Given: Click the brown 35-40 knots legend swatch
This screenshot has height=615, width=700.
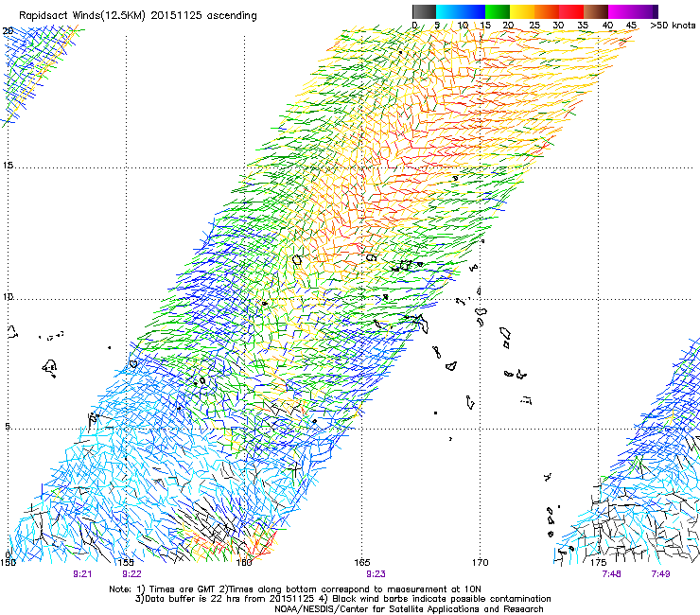Looking at the screenshot, I should (x=596, y=11).
